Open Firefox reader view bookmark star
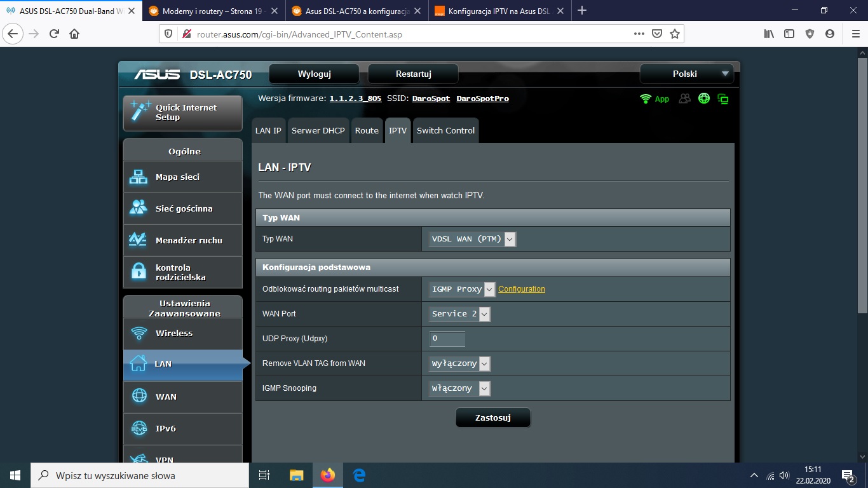 (674, 34)
